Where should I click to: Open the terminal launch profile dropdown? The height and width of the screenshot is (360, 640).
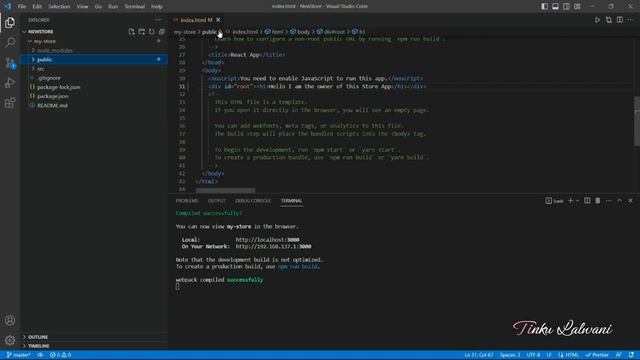click(577, 201)
